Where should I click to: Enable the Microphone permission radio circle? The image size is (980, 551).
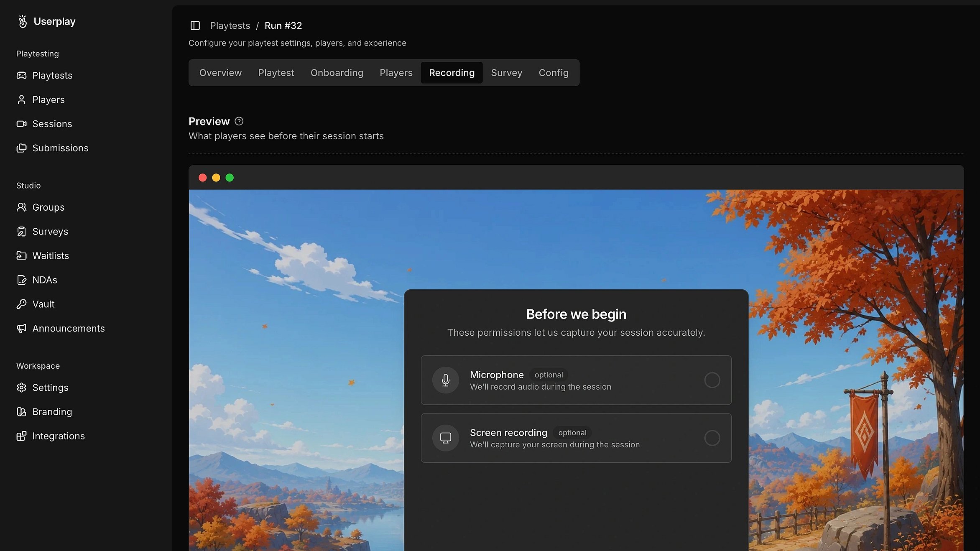[x=712, y=380]
